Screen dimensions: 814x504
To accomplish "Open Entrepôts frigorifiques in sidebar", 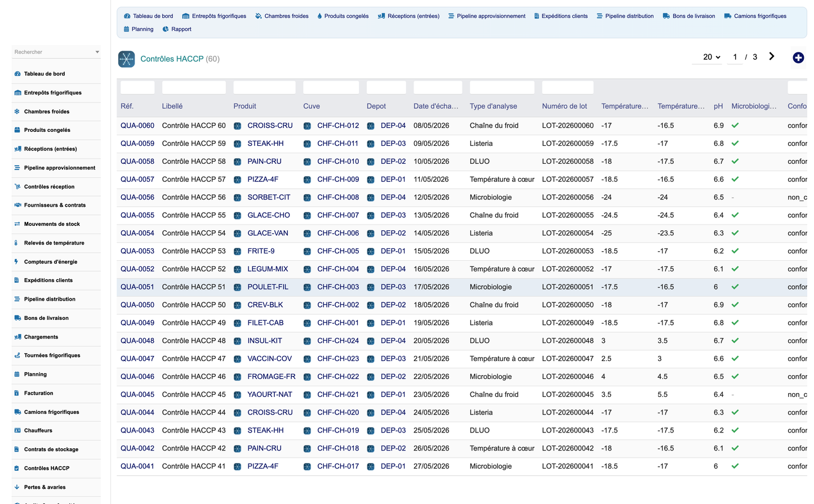I will tap(53, 93).
